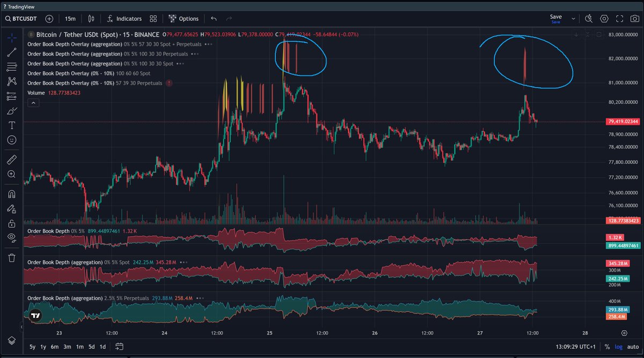Viewport: 644px width, 358px height.
Task: Toggle the percent scale option
Action: coord(607,347)
